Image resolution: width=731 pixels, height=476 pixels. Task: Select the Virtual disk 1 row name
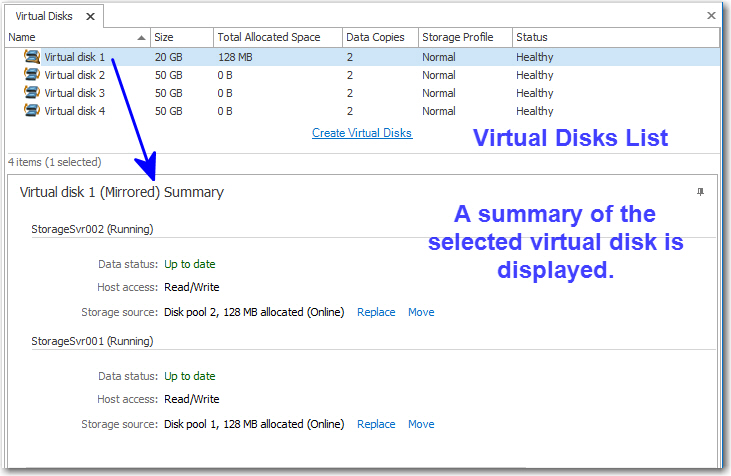pyautogui.click(x=75, y=57)
